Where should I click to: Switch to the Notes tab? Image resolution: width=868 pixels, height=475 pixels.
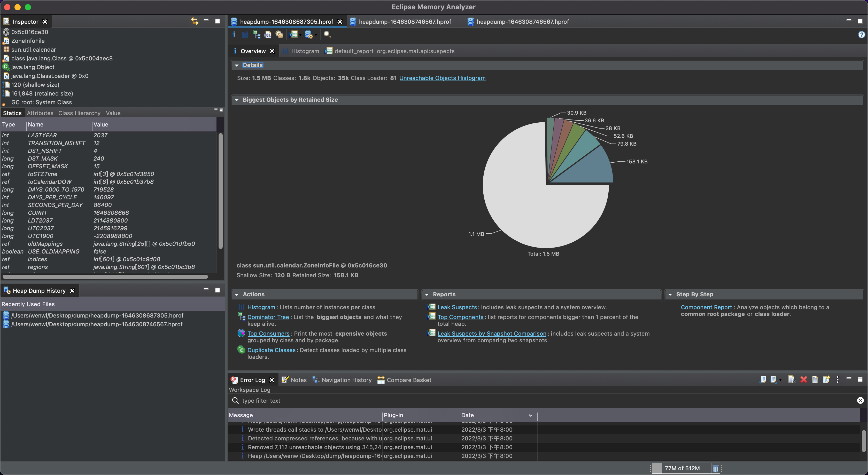[x=294, y=380]
